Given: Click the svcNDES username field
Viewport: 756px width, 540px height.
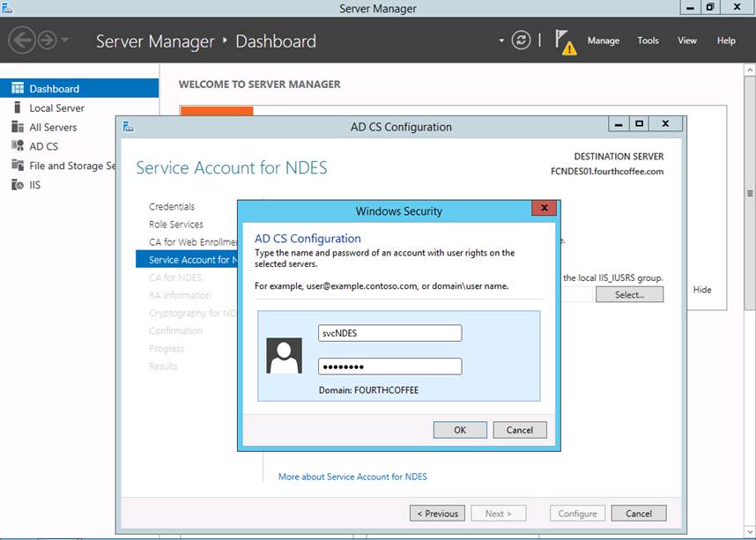Looking at the screenshot, I should tap(389, 333).
